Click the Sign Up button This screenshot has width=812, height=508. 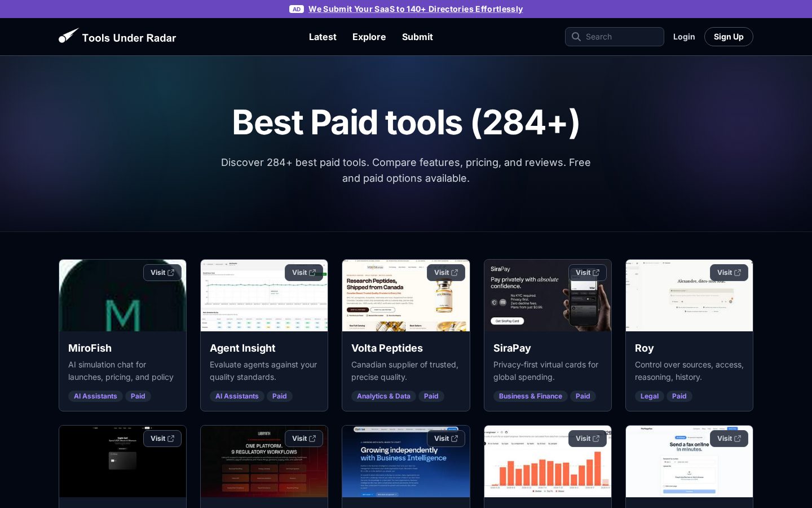tap(729, 37)
